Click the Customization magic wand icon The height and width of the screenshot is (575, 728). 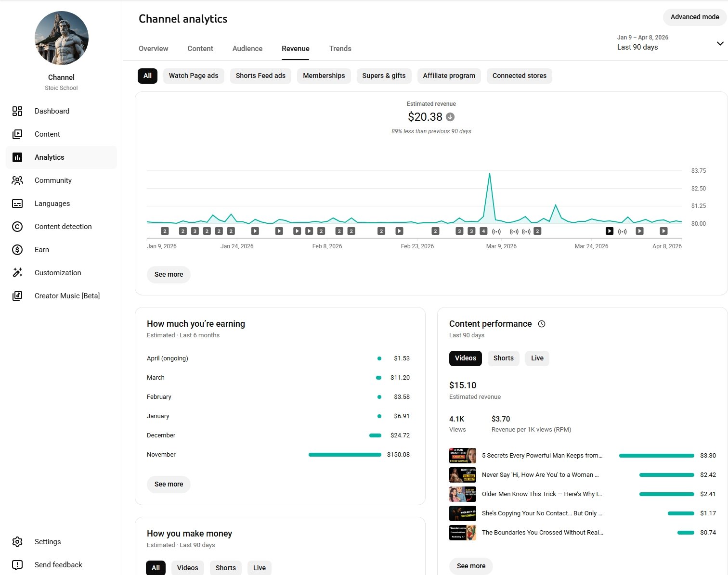pos(17,273)
